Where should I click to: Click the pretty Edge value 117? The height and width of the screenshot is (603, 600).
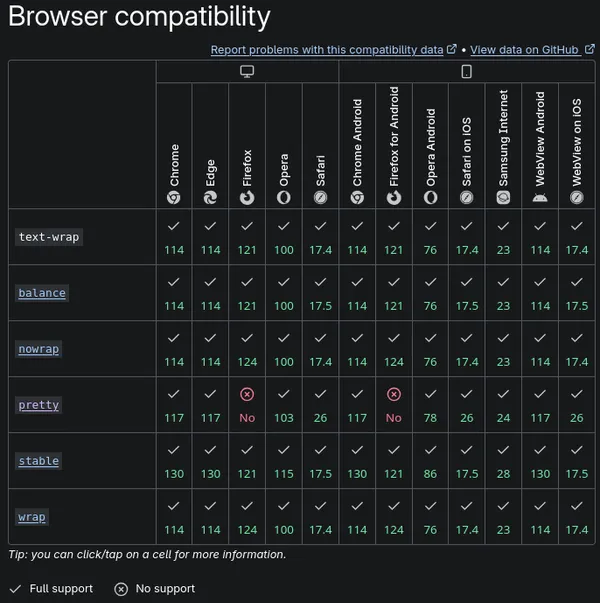pyautogui.click(x=210, y=418)
